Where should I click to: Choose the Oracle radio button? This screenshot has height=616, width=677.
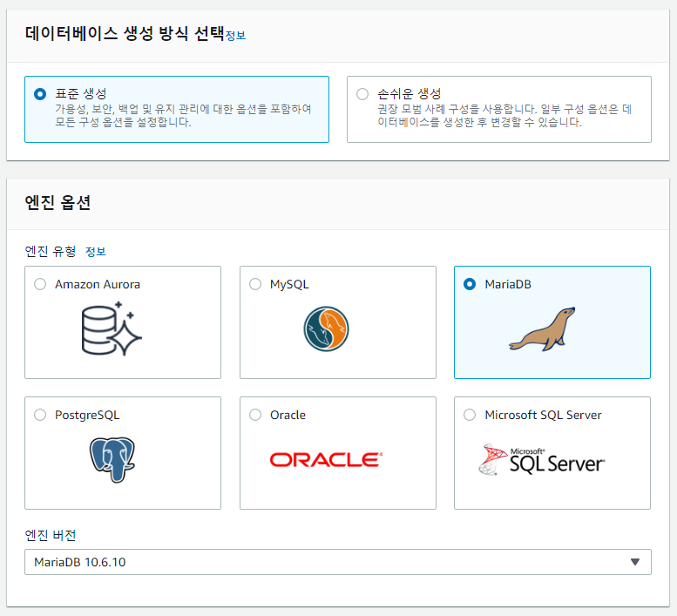coord(255,415)
